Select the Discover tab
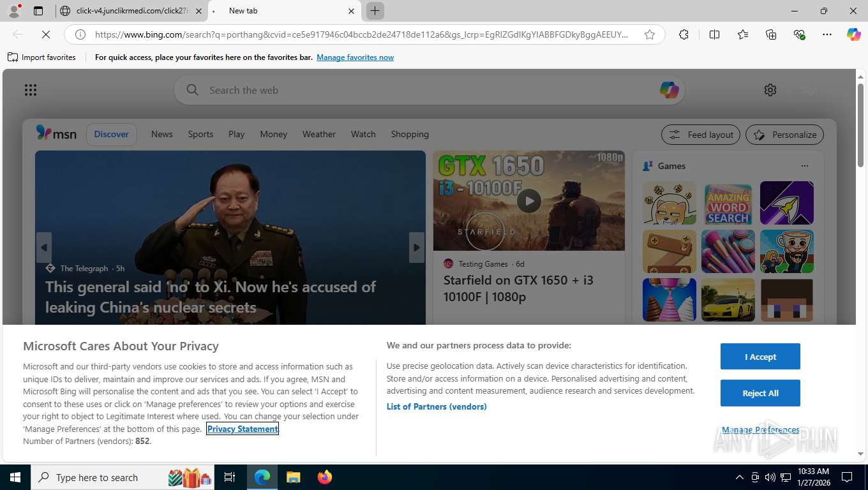The width and height of the screenshot is (868, 490). (112, 134)
